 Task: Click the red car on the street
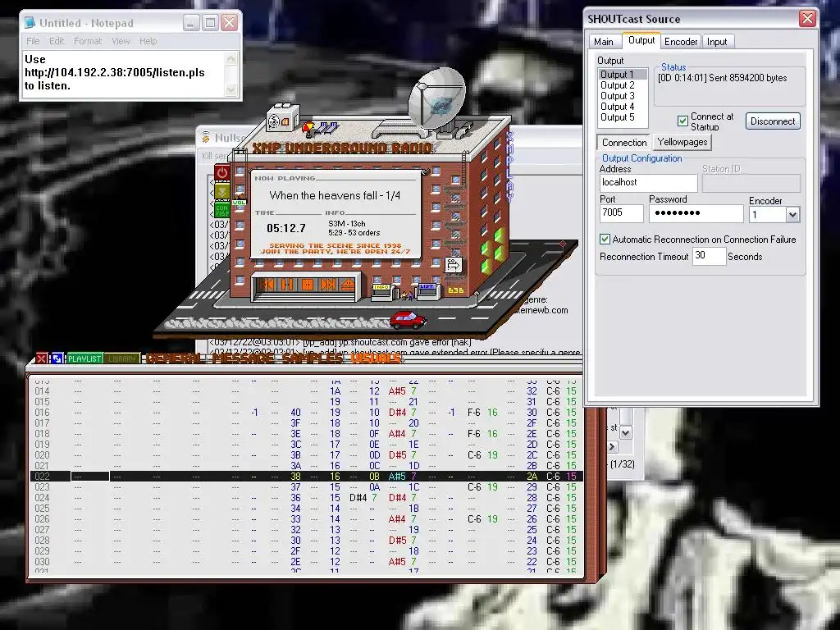coord(408,319)
